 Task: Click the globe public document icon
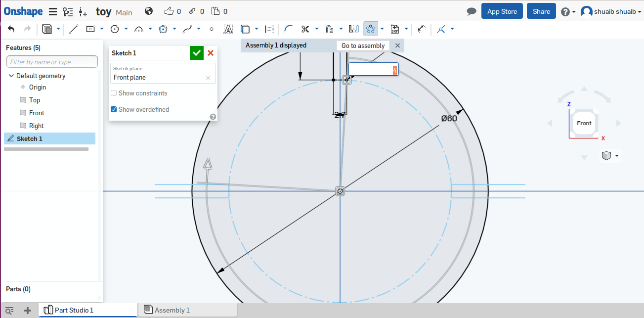point(149,11)
